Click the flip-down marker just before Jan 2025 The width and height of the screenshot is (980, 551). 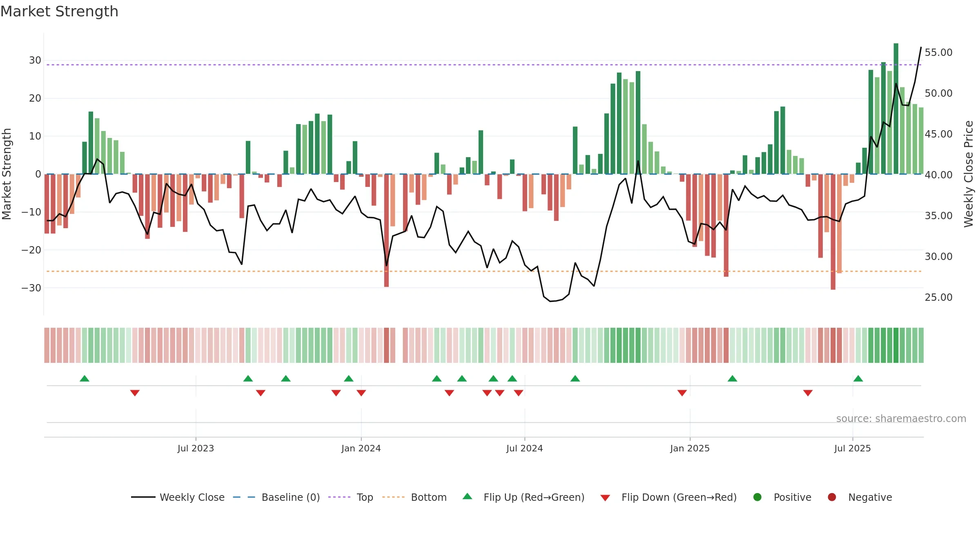[x=682, y=393]
